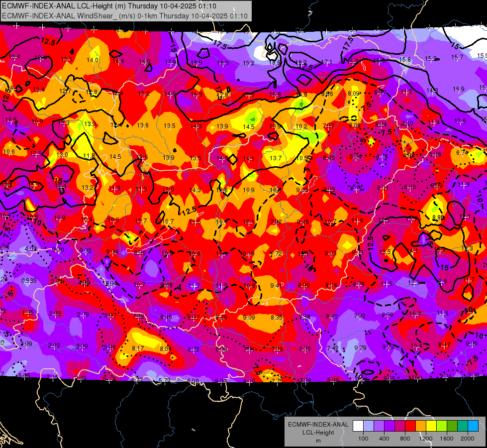This screenshot has height=448, width=487.
Task: Select the pale lavender legend color swatch
Action: (369, 426)
